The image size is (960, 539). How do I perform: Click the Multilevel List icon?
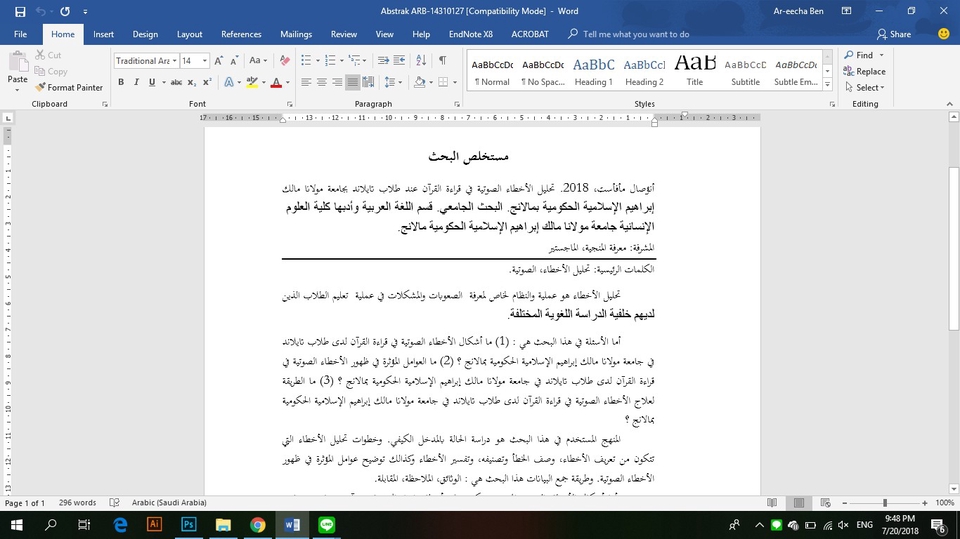[354, 60]
